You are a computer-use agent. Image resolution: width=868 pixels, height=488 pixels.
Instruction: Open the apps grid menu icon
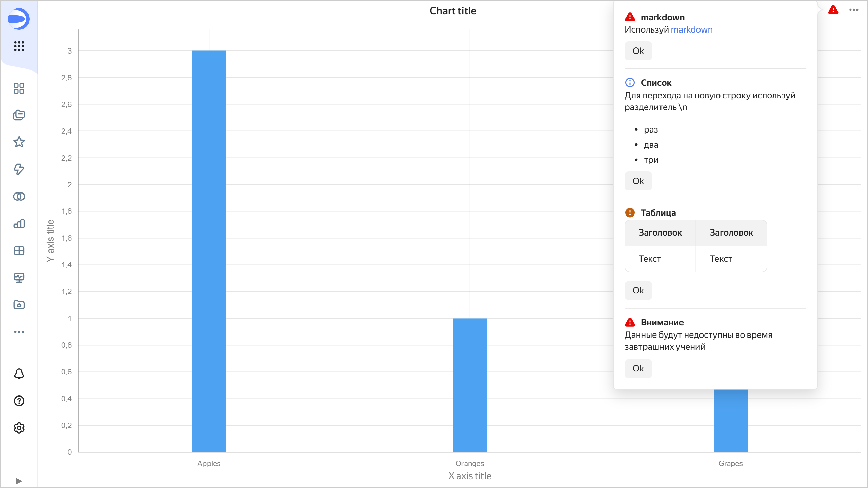[x=19, y=46]
